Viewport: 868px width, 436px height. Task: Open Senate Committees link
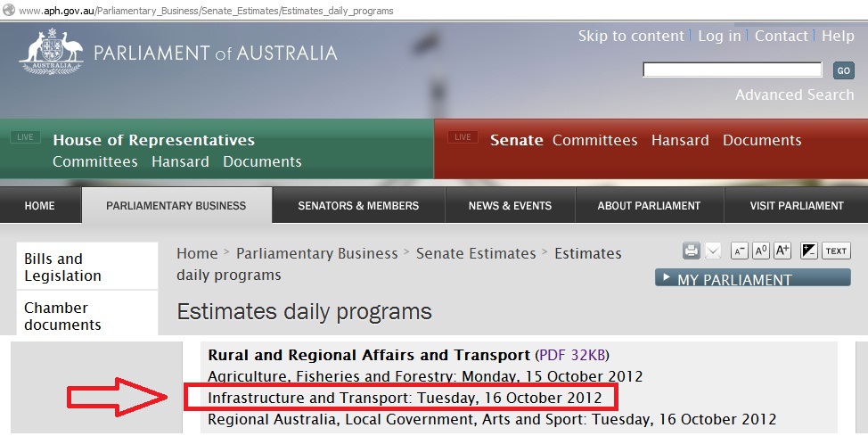pos(595,140)
